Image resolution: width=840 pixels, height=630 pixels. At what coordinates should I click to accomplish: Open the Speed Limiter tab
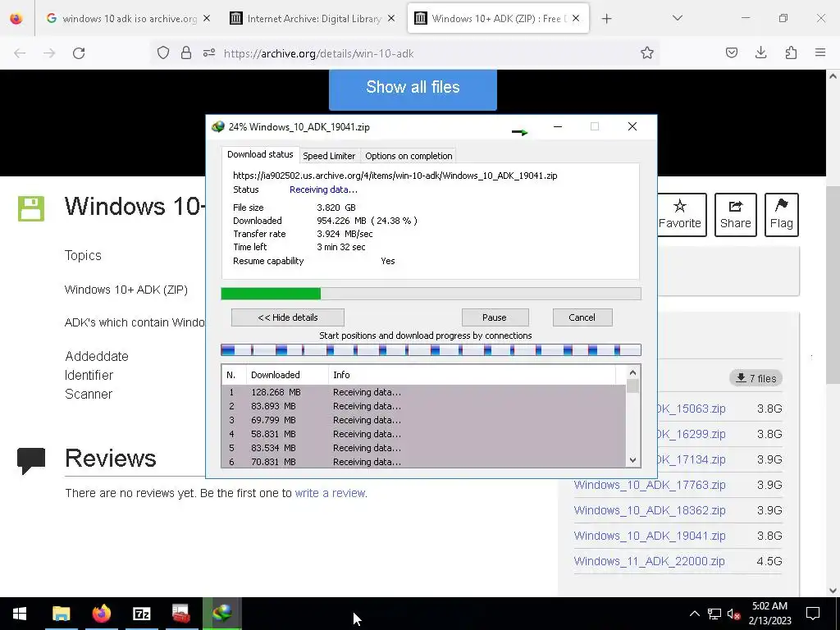click(329, 156)
